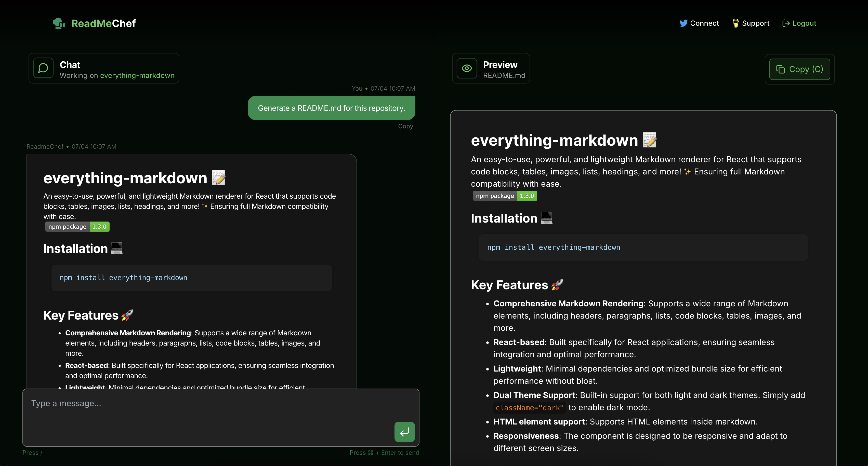This screenshot has height=466, width=868.
Task: Open the Support link in header
Action: [x=755, y=23]
